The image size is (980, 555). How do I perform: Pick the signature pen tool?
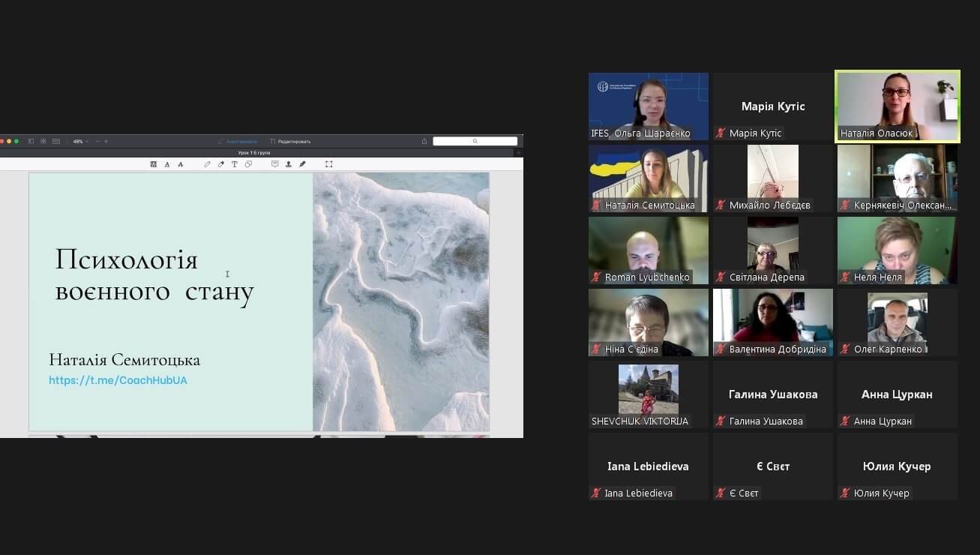coord(302,164)
